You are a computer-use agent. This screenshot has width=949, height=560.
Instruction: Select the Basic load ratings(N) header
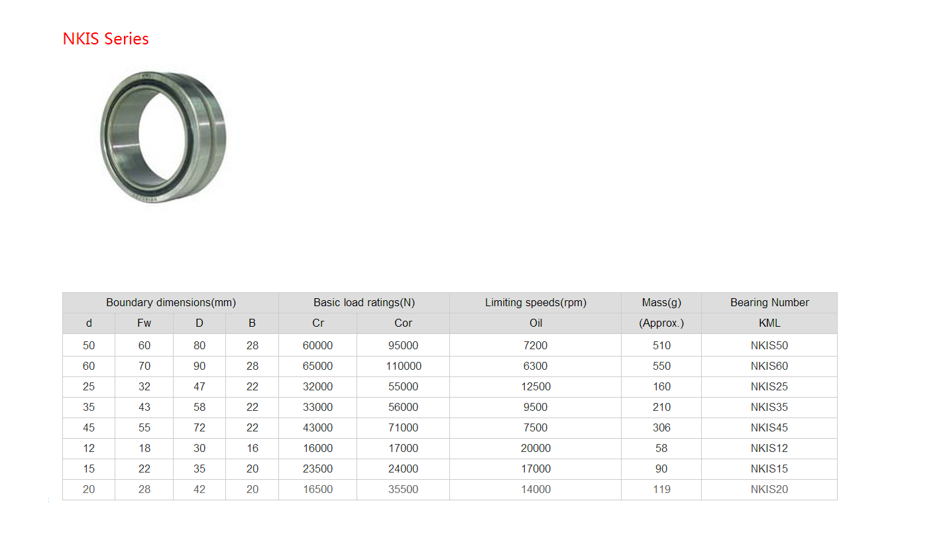(x=364, y=303)
